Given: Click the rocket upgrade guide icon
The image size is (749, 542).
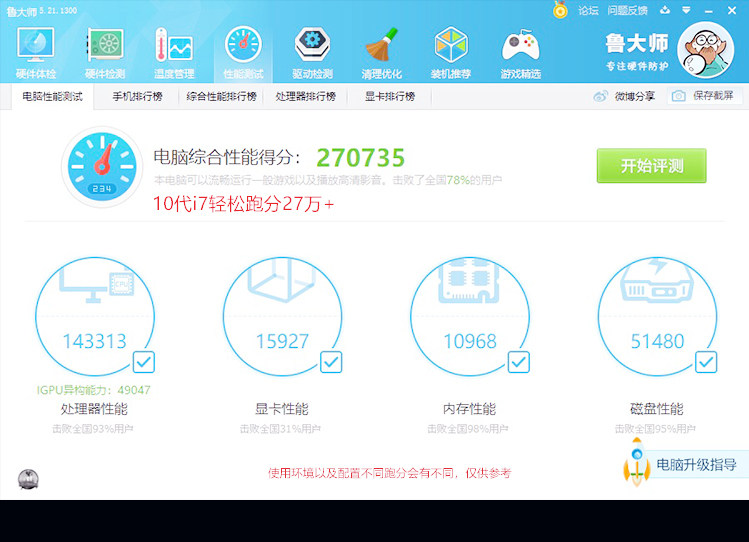Looking at the screenshot, I should pos(637,462).
